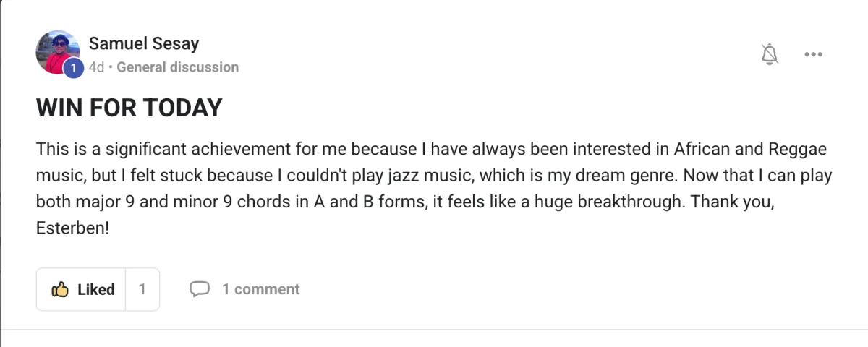868x347 pixels.
Task: Click the line starting "This is a significant"
Action: (x=430, y=150)
